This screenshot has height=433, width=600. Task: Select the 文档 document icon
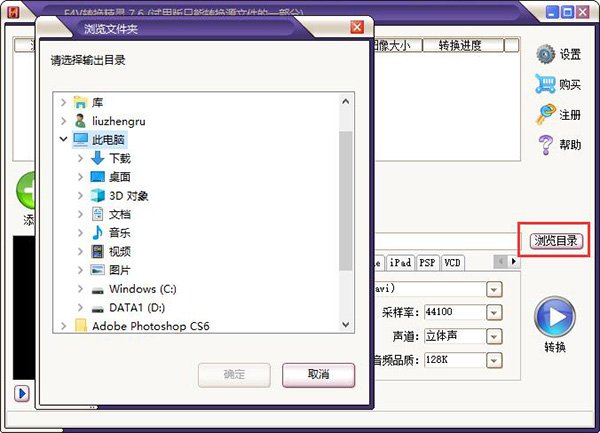click(98, 214)
